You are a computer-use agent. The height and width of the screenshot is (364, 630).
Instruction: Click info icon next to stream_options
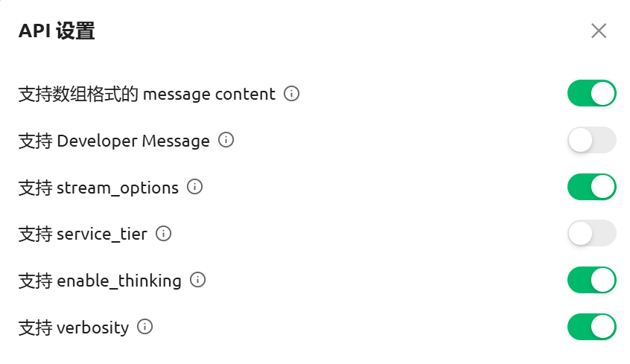(194, 187)
